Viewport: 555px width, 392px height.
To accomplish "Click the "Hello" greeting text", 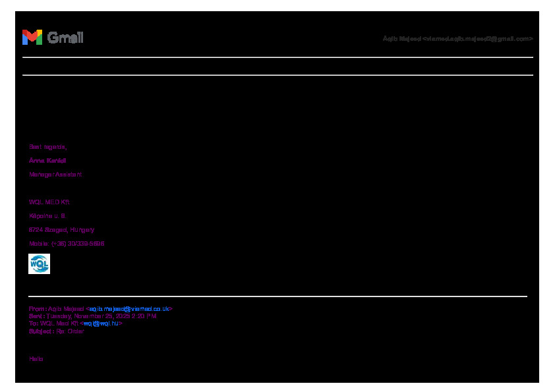I will click(x=36, y=359).
